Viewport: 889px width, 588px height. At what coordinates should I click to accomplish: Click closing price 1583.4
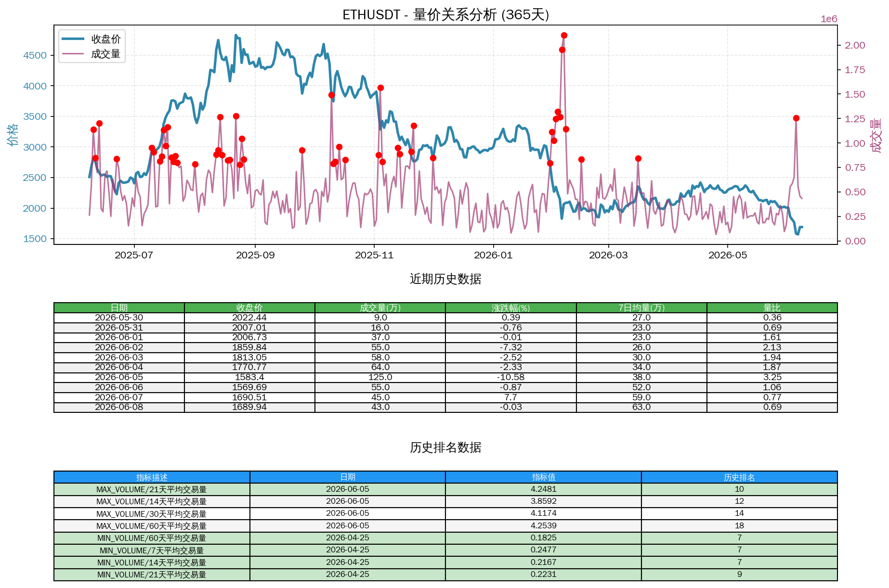click(x=249, y=377)
